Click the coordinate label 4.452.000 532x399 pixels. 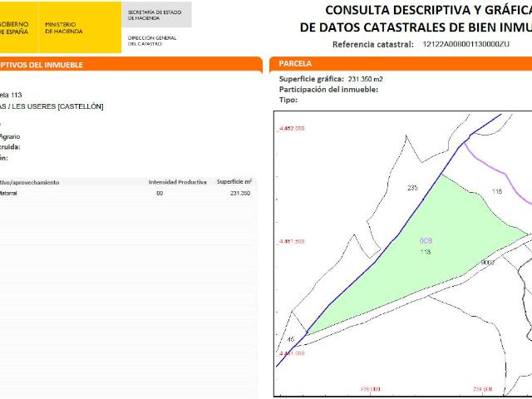292,129
